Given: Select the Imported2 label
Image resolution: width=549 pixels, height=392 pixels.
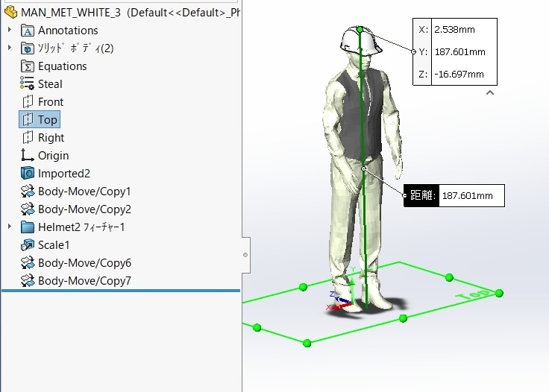Looking at the screenshot, I should tap(64, 174).
